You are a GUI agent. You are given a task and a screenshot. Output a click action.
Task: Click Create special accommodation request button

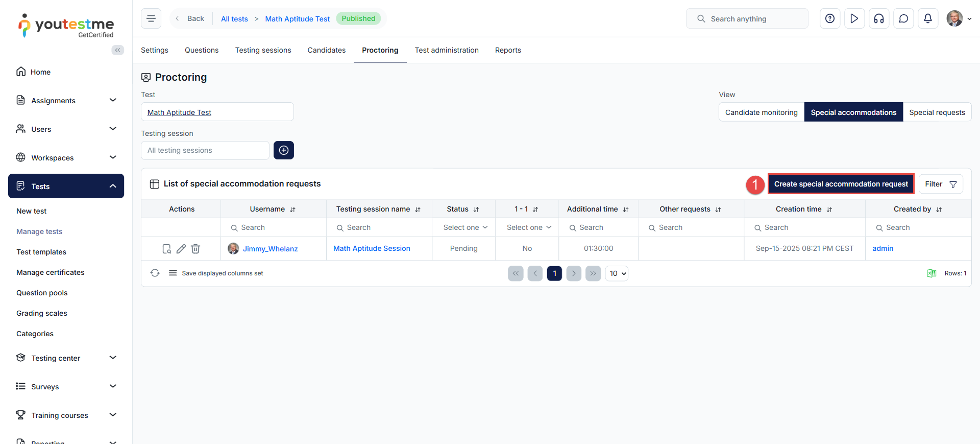coord(841,184)
